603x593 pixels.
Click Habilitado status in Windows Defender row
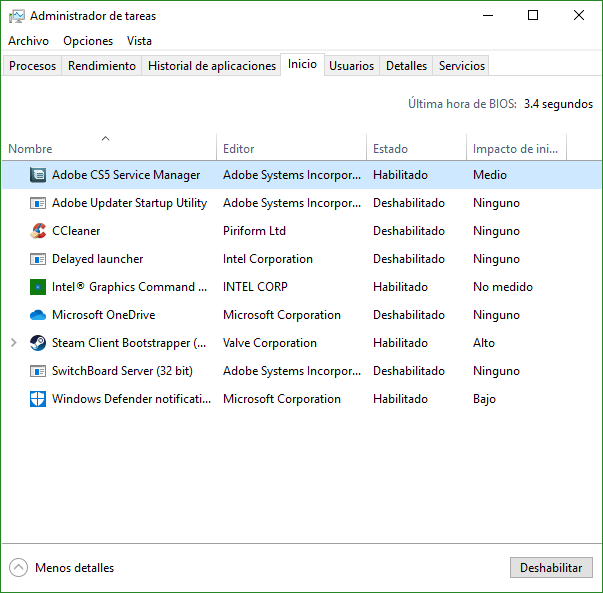click(x=400, y=399)
